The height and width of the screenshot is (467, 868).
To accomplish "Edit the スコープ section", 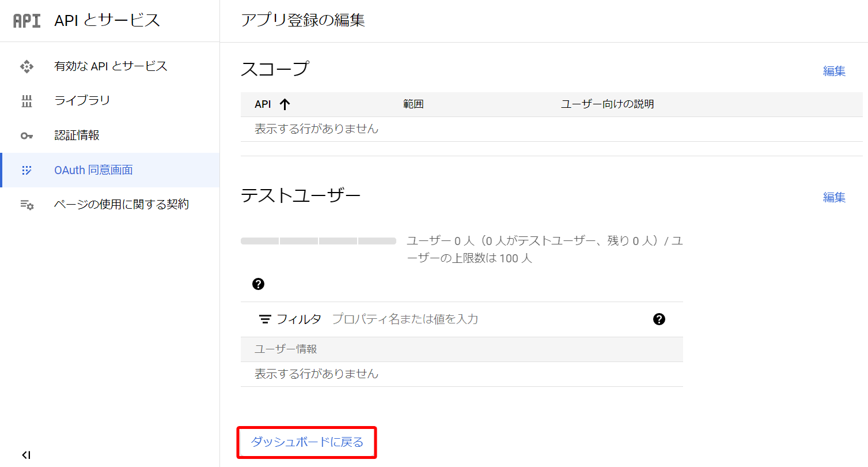I will click(834, 71).
